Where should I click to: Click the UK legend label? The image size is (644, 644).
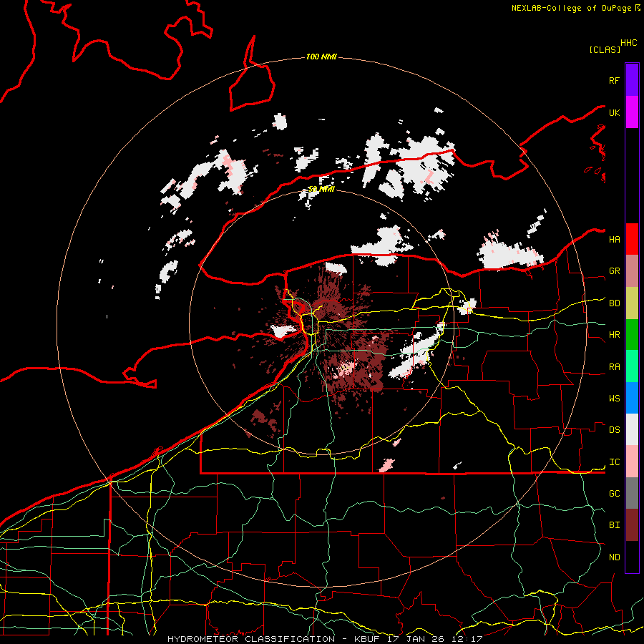(x=614, y=112)
